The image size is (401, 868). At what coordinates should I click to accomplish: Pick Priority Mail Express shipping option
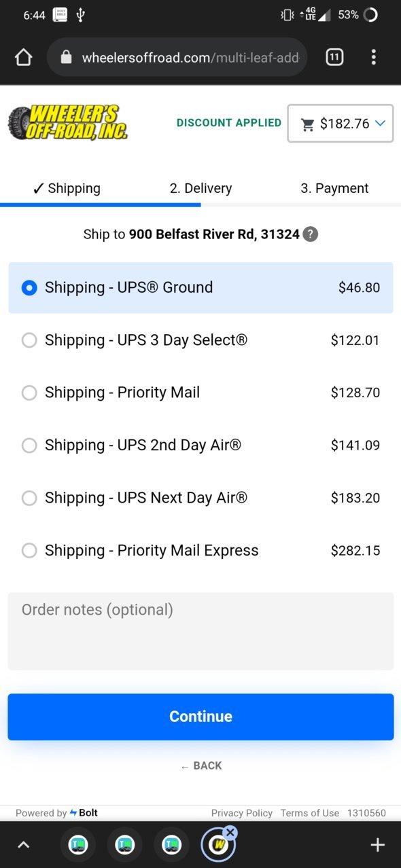[201, 550]
